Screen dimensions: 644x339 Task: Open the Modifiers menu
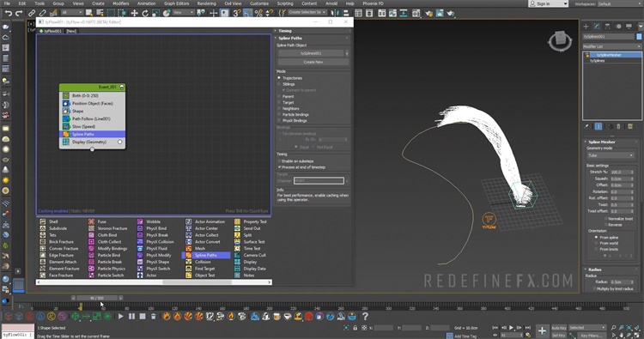(121, 3)
